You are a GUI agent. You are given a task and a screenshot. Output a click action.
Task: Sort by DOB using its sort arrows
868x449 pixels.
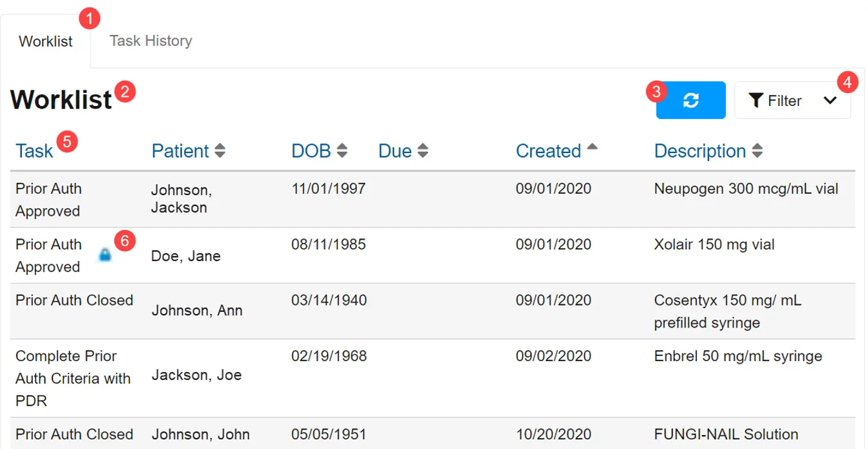(342, 151)
